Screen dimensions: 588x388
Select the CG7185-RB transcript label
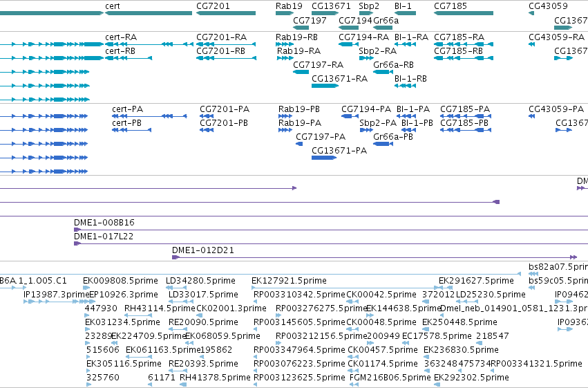458,50
